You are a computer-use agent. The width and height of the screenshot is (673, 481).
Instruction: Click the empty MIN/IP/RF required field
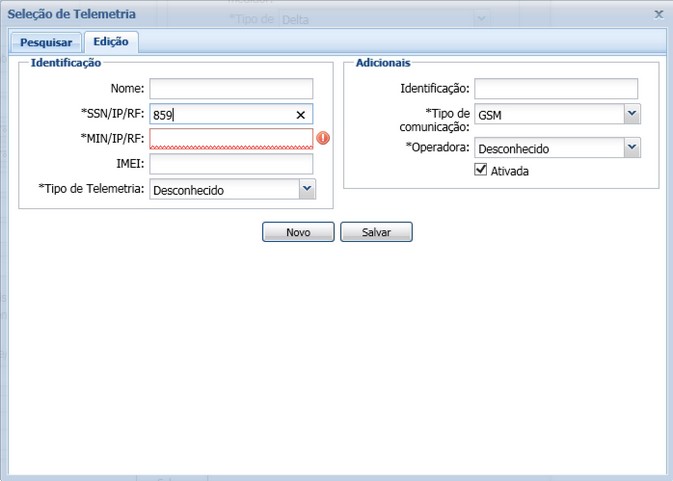tap(231, 139)
